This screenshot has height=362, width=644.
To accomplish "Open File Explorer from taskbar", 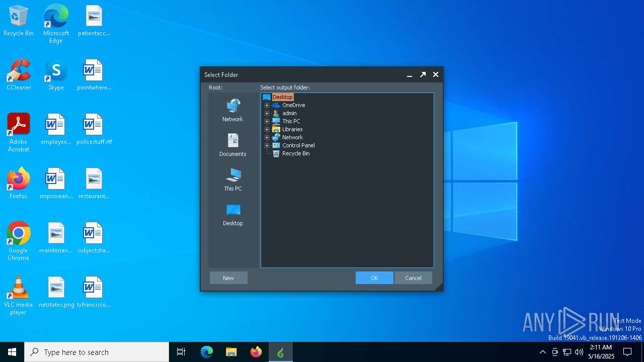I will pos(231,352).
